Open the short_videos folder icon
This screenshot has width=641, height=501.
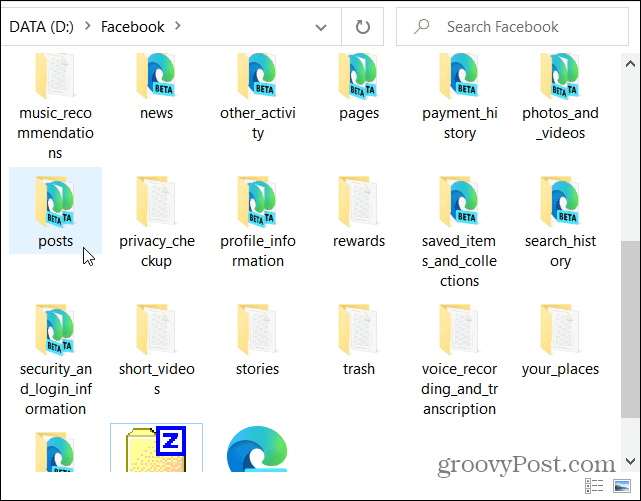(x=156, y=330)
